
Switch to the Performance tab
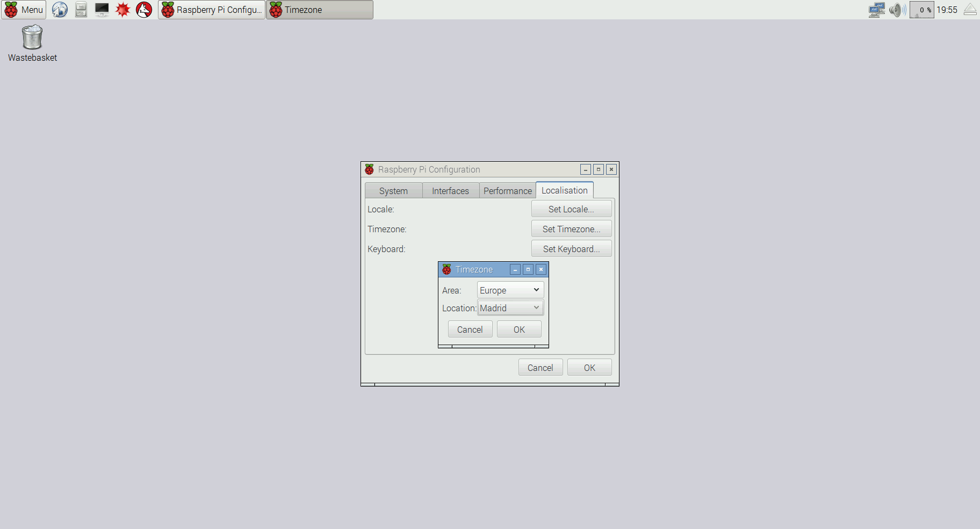click(507, 191)
